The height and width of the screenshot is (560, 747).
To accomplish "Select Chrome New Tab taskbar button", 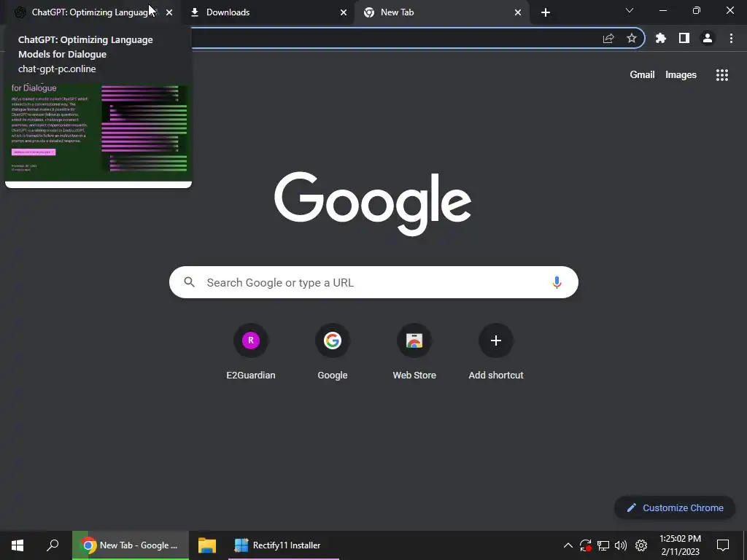I will [131, 545].
